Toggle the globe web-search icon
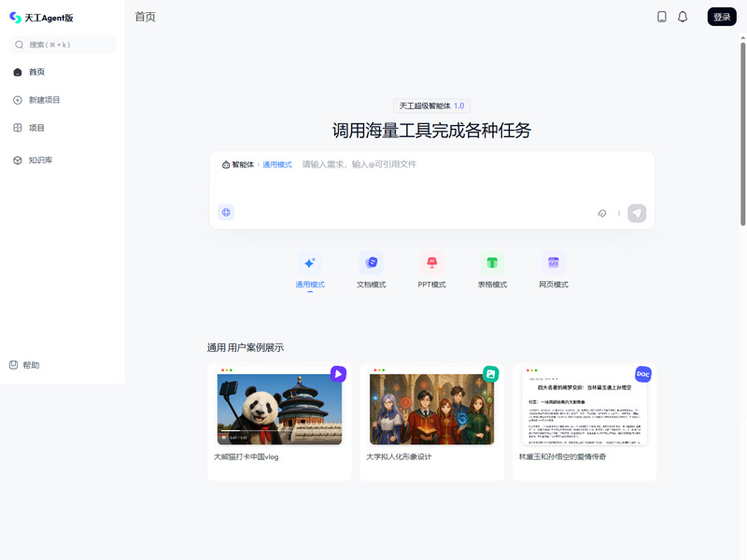This screenshot has width=747, height=560. coord(226,213)
